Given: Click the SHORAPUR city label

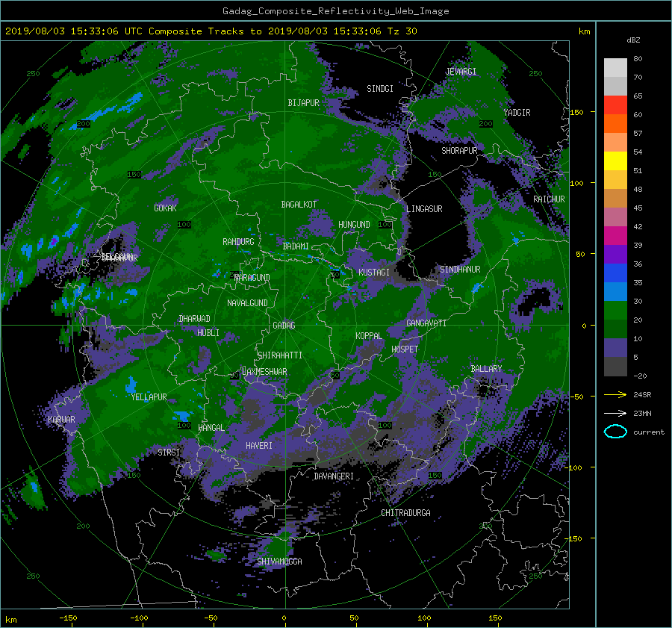Looking at the screenshot, I should pos(459,150).
